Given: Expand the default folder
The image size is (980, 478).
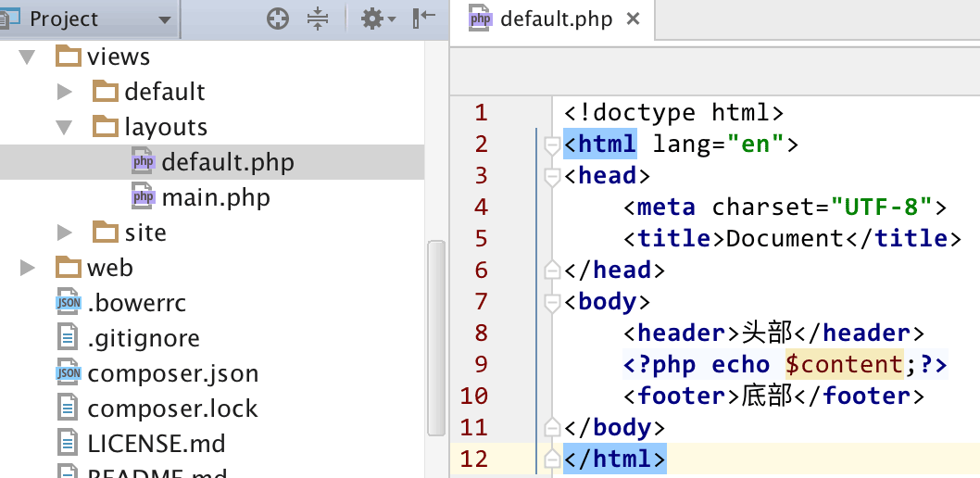Looking at the screenshot, I should (x=64, y=92).
